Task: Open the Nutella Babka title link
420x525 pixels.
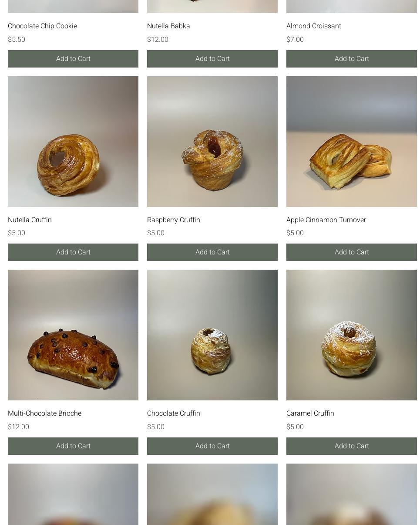Action: tap(168, 26)
